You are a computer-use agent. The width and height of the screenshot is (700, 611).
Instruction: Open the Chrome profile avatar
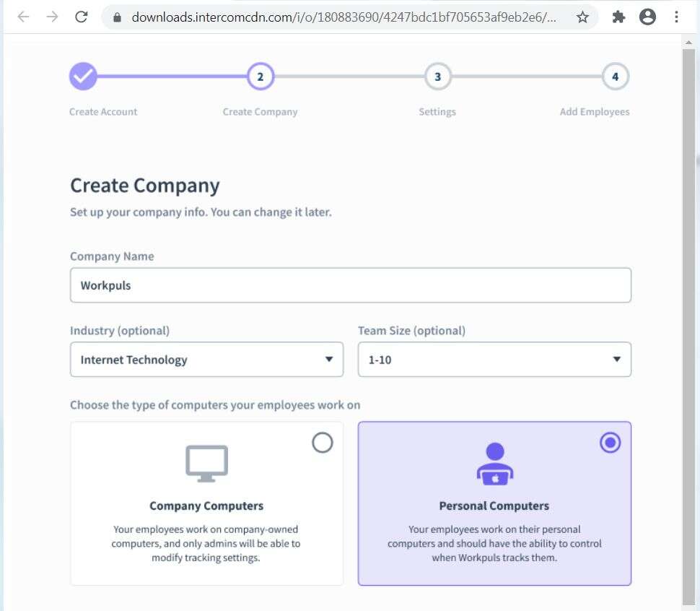tap(647, 17)
